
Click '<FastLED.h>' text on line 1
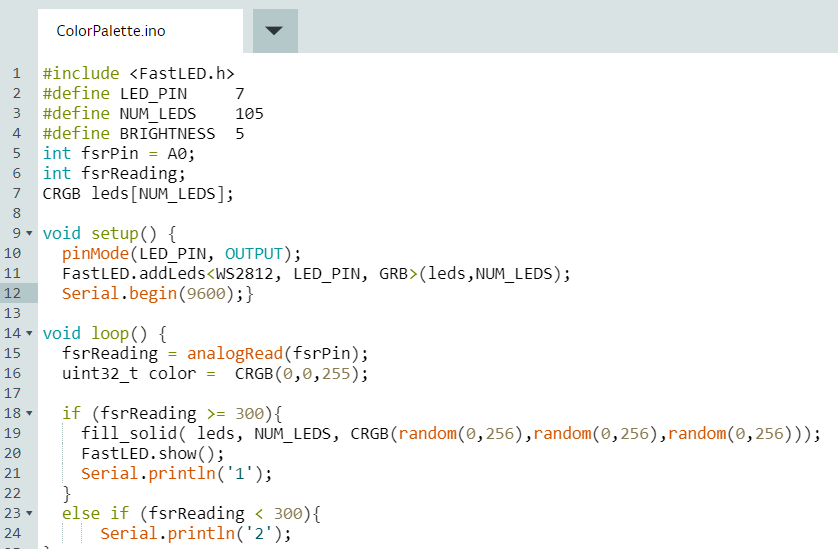[182, 73]
